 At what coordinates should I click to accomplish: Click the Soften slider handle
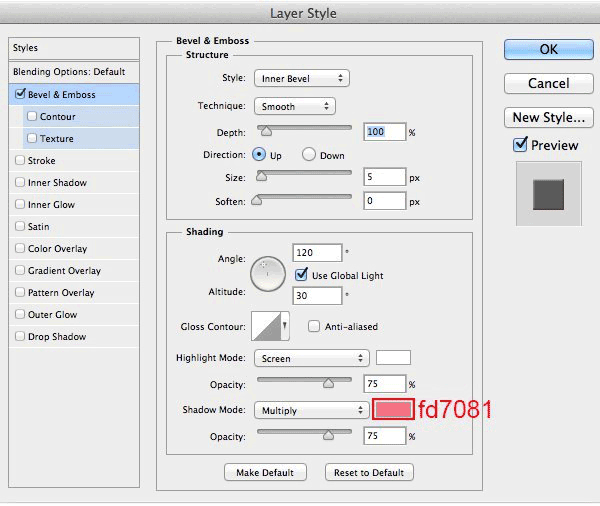(256, 200)
